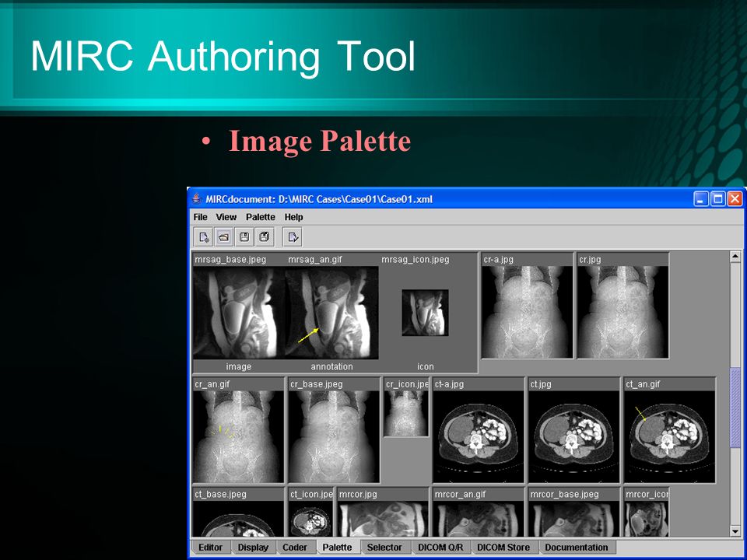Click the checkmark document toolbar icon
This screenshot has width=747, height=560.
click(293, 236)
